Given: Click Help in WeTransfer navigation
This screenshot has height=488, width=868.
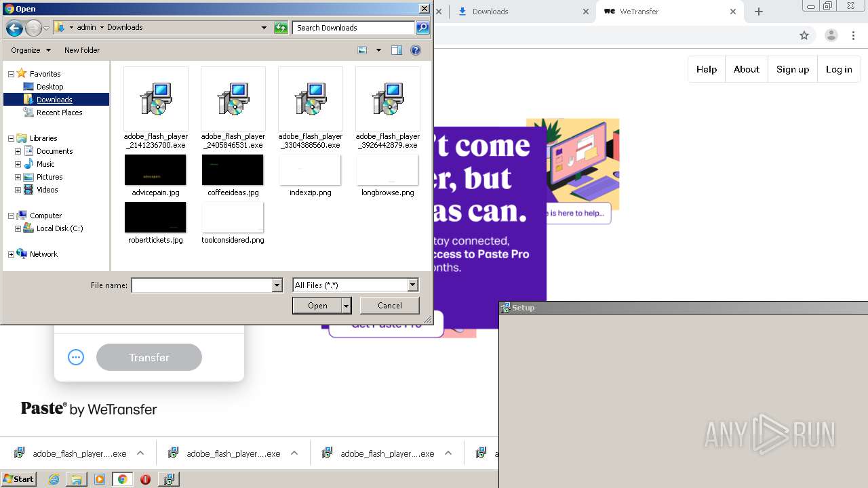Looking at the screenshot, I should [707, 69].
